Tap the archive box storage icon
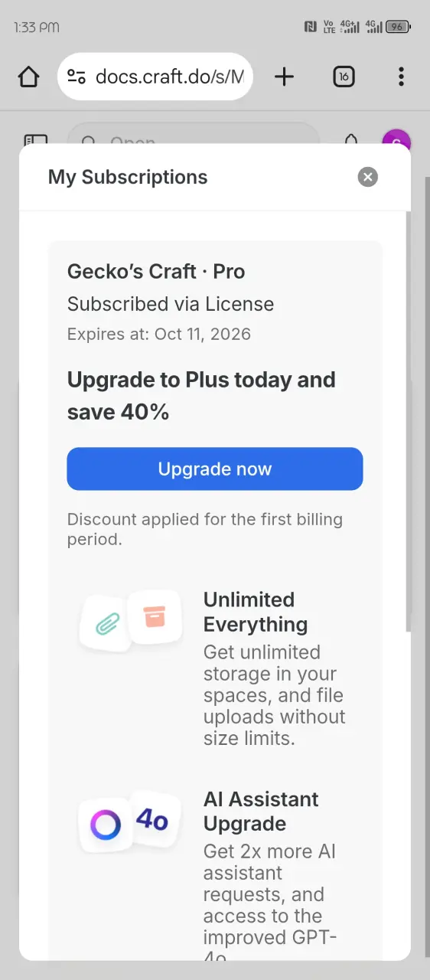Screen dimensions: 430x980 [155, 616]
